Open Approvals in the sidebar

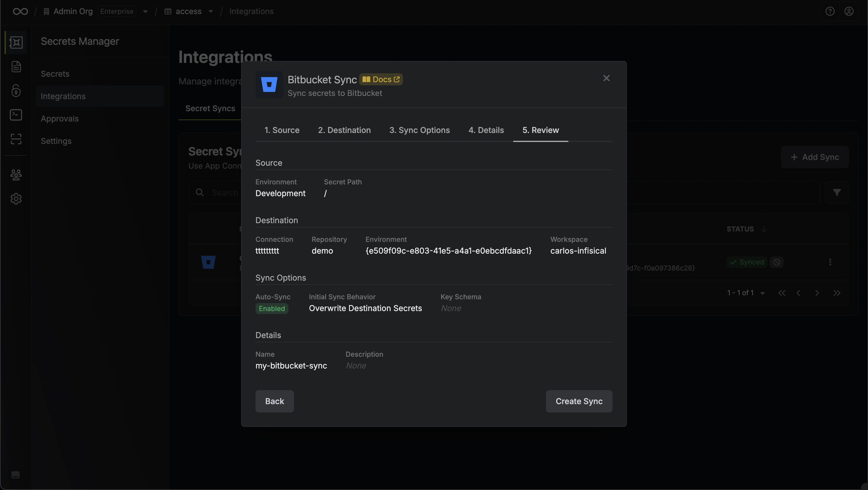point(100,119)
